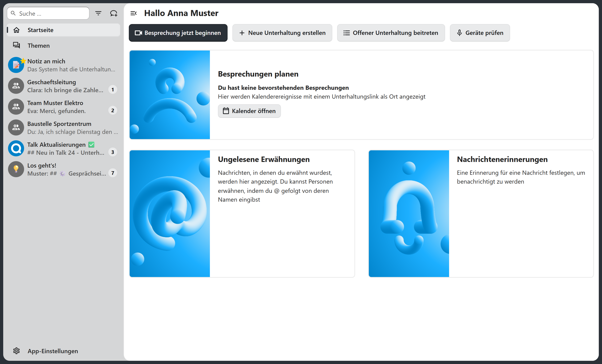This screenshot has height=364, width=602.
Task: Click the Ungelesene Erwähnungen at-sign illustration
Action: (x=170, y=214)
